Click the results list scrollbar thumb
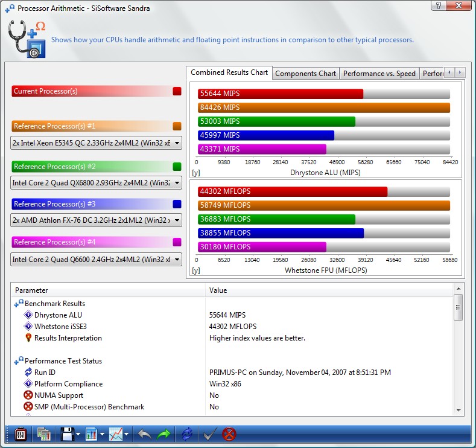Screen dimensions: 476x448 tap(459, 307)
